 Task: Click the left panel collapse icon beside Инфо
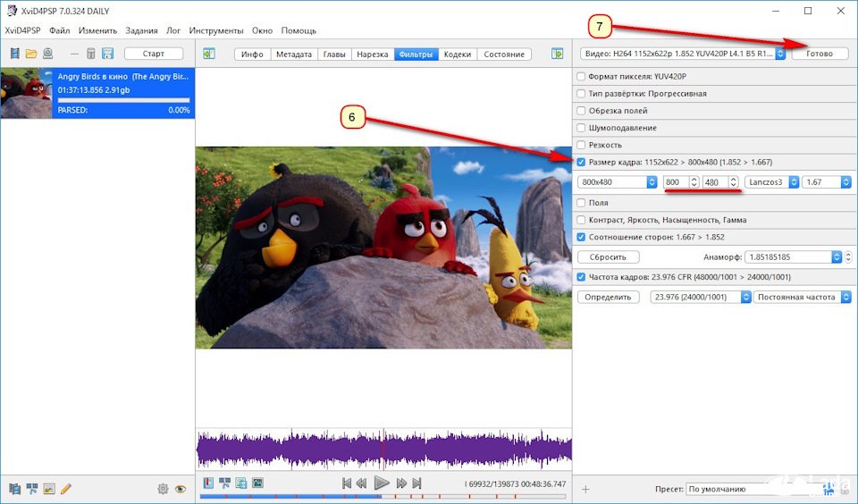(208, 54)
